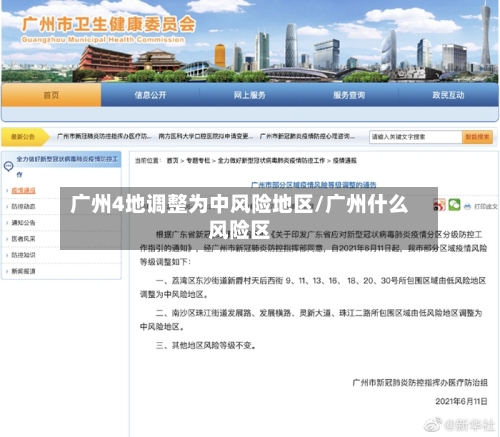The image size is (500, 437).
Task: Click the sidebar heading 全力做好新型冠状病毒肺炎疫情防控工作
Action: tap(67, 166)
